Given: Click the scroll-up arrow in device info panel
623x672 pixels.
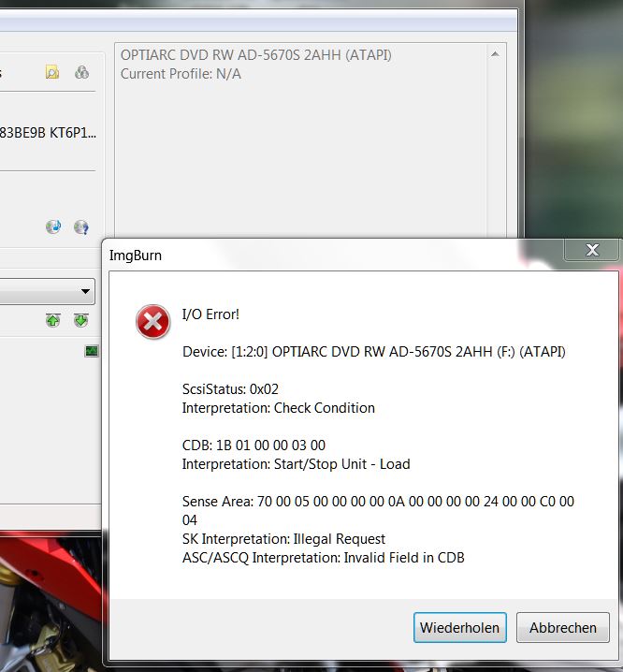Looking at the screenshot, I should 496,54.
